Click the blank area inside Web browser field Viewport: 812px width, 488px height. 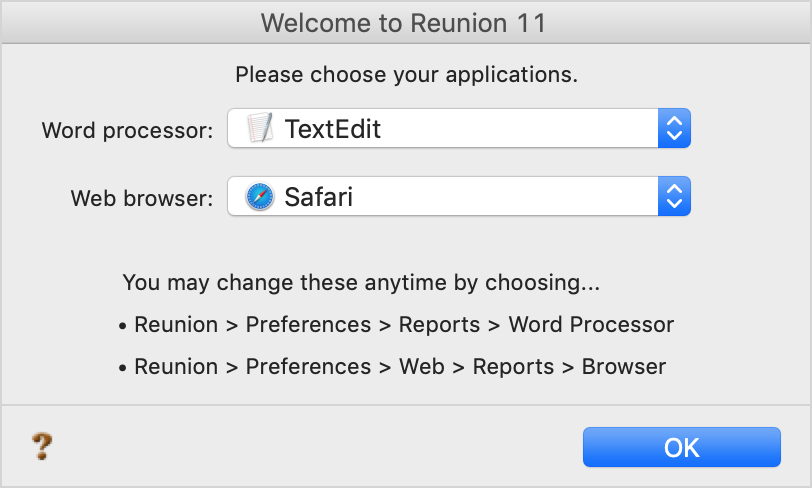click(x=505, y=196)
